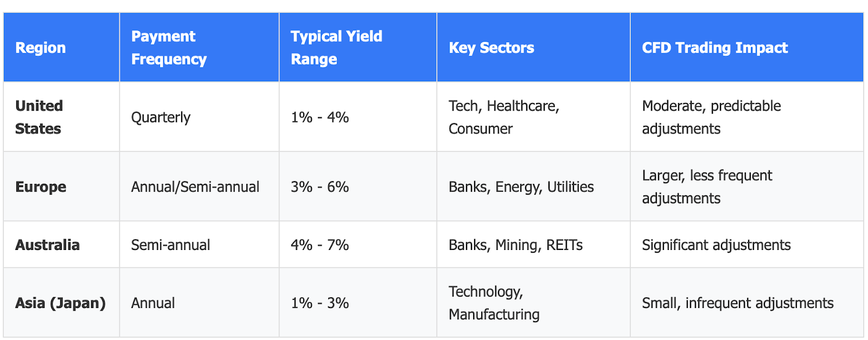This screenshot has width=868, height=340.
Task: Click the Banks, Energy, Utilities cell
Action: tap(521, 187)
